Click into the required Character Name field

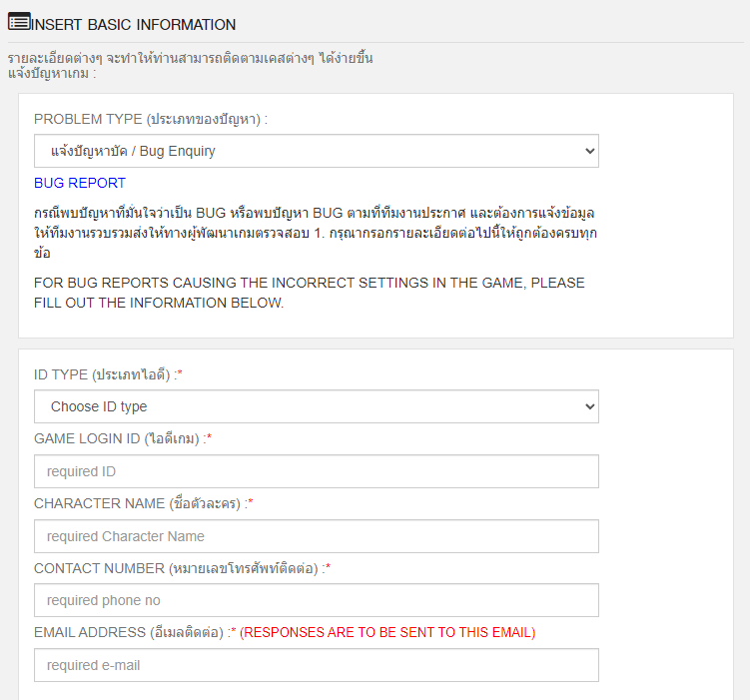click(x=316, y=536)
